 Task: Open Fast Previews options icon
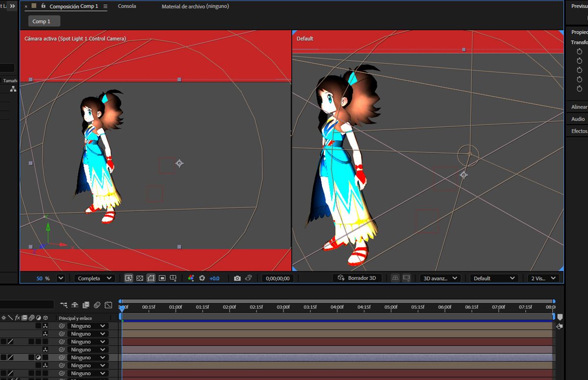(x=129, y=278)
